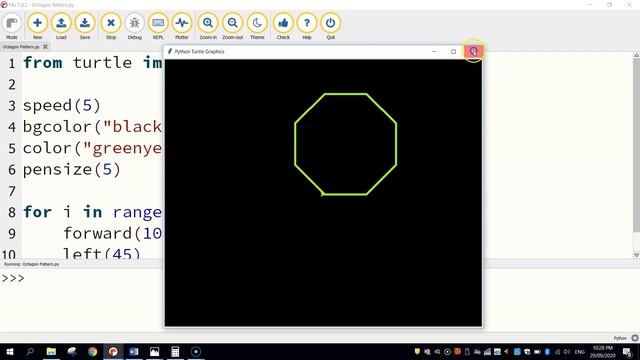This screenshot has height=360, width=640.
Task: Open File Explorer from the taskbar
Action: [x=51, y=351]
